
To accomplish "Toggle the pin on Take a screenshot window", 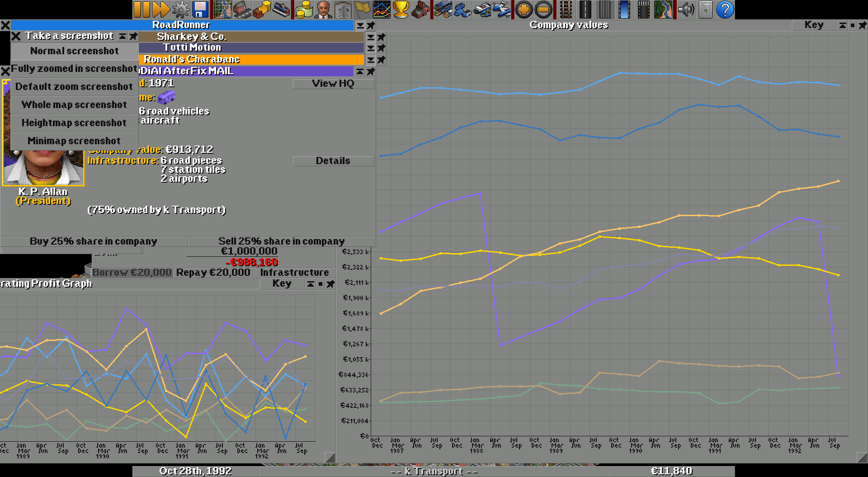I will point(133,36).
